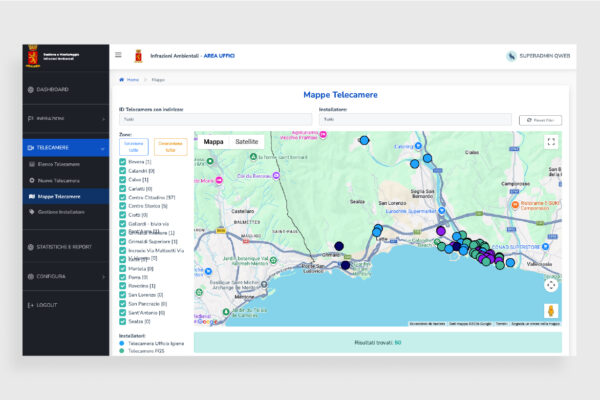Click the Statistiche e Report icon
Screen dimensions: 600x400
[x=31, y=247]
